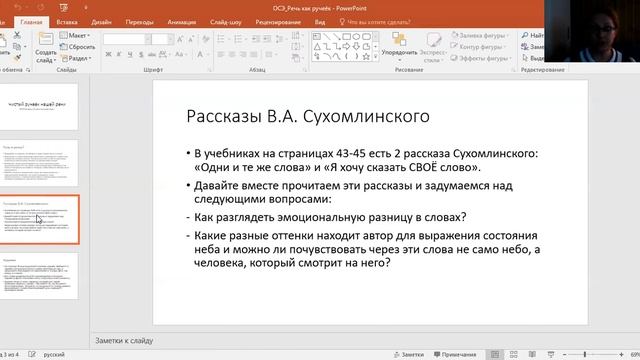Increase list indent level icon
Viewport: 640px width, 360px height.
[267, 39]
